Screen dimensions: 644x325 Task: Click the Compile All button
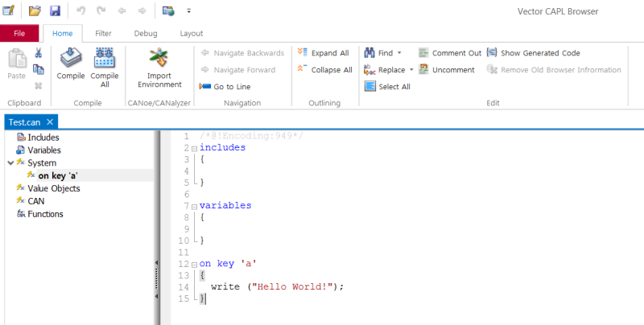pyautogui.click(x=105, y=68)
